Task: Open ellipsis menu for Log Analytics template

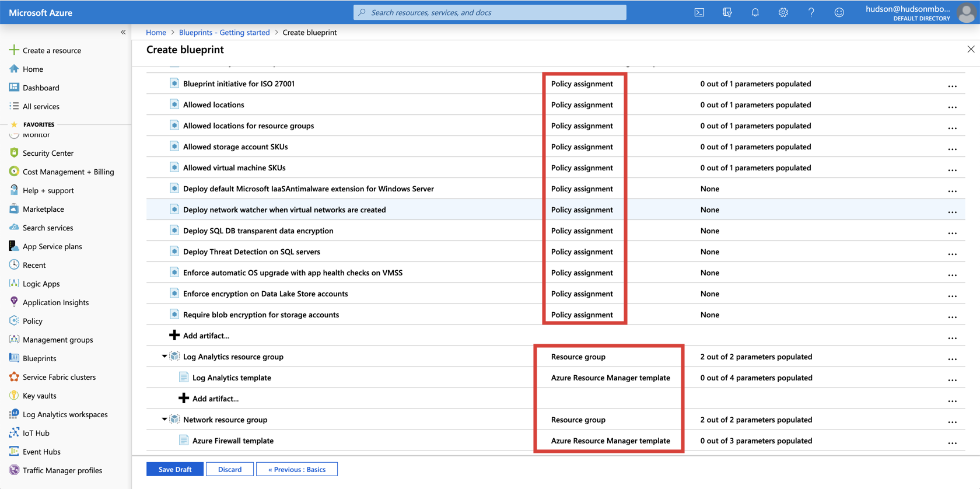Action: (952, 380)
